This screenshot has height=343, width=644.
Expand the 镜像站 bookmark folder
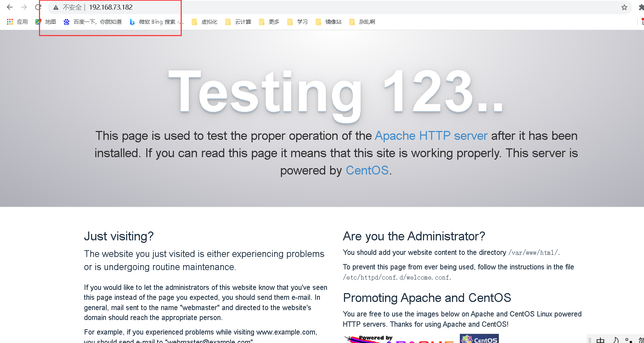pos(328,22)
